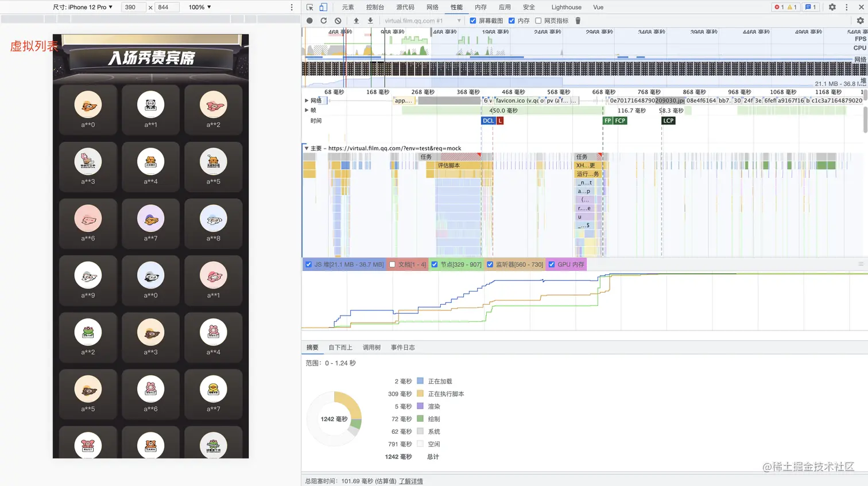
Task: Switch to the 元素 tab
Action: (348, 7)
